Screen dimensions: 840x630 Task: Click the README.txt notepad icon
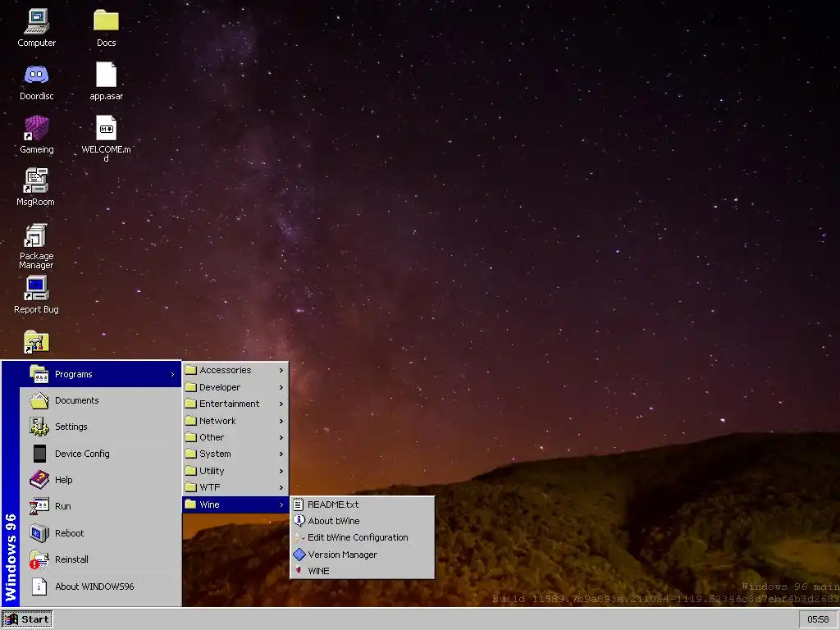299,504
